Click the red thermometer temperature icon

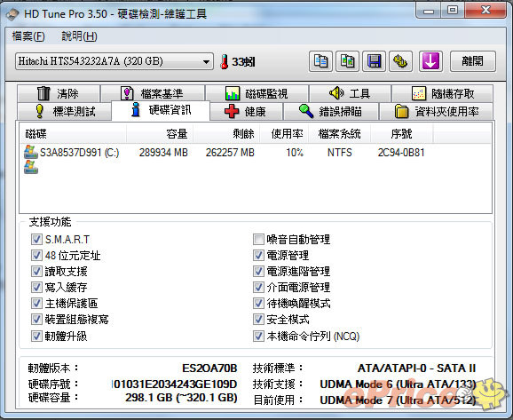point(225,61)
